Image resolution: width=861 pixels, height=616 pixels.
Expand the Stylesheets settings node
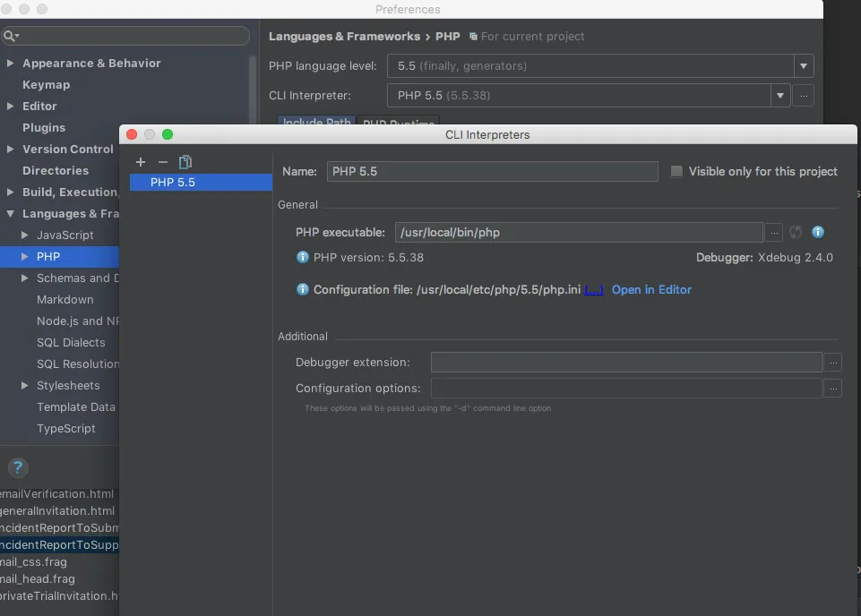(x=25, y=386)
